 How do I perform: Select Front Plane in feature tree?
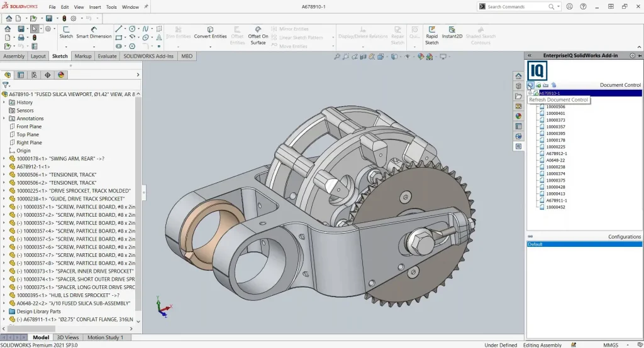coord(29,126)
